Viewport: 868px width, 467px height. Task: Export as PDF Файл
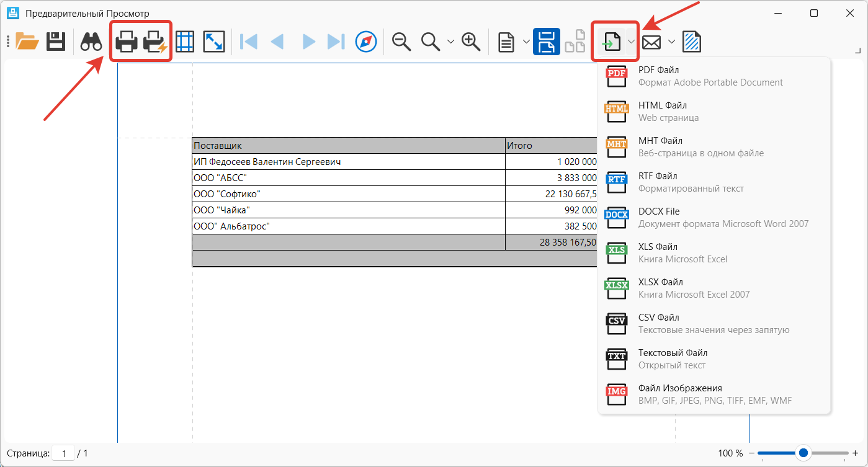[714, 76]
